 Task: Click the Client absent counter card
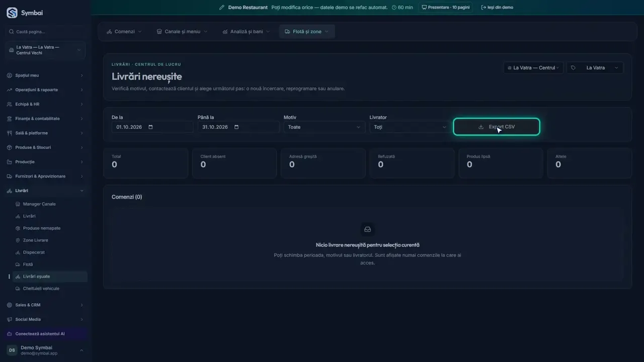click(234, 163)
